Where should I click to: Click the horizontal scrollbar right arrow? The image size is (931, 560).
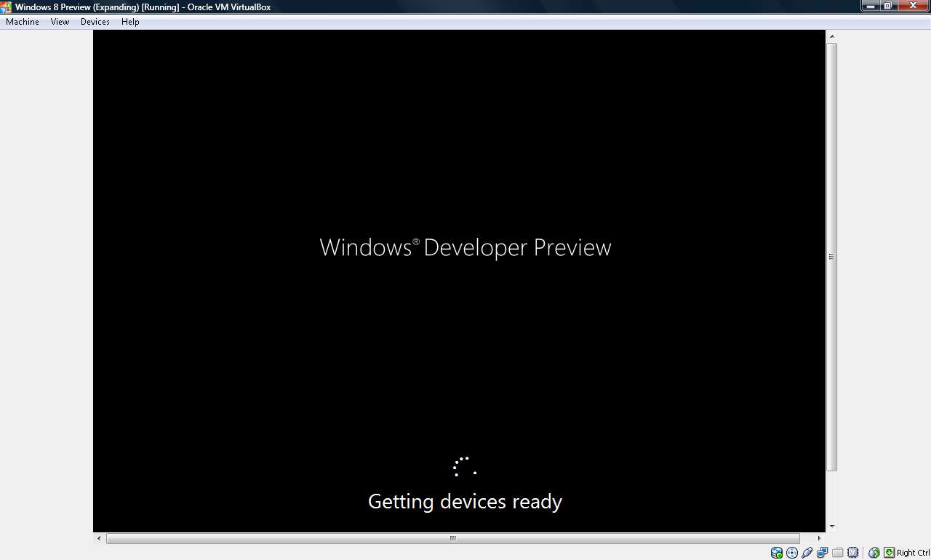click(819, 538)
